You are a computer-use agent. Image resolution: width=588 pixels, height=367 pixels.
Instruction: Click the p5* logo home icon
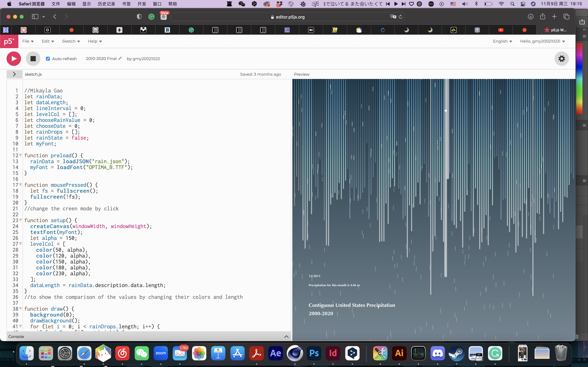click(x=9, y=41)
